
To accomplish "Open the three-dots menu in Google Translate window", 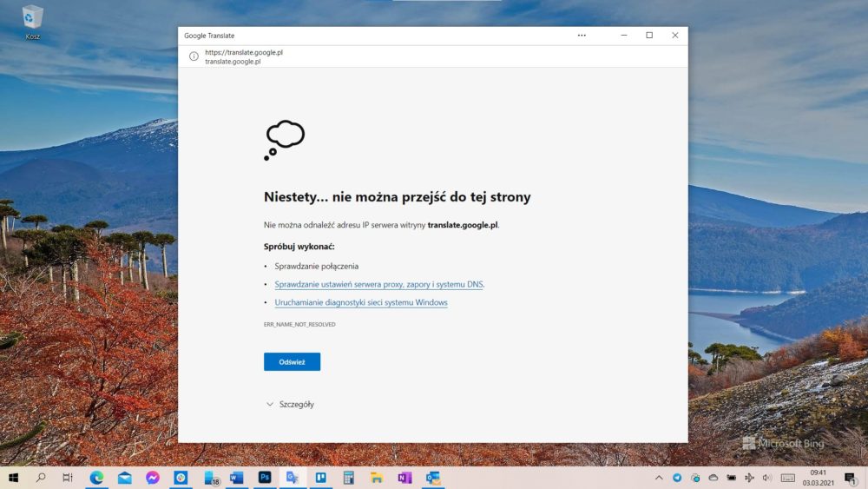I will pos(582,36).
